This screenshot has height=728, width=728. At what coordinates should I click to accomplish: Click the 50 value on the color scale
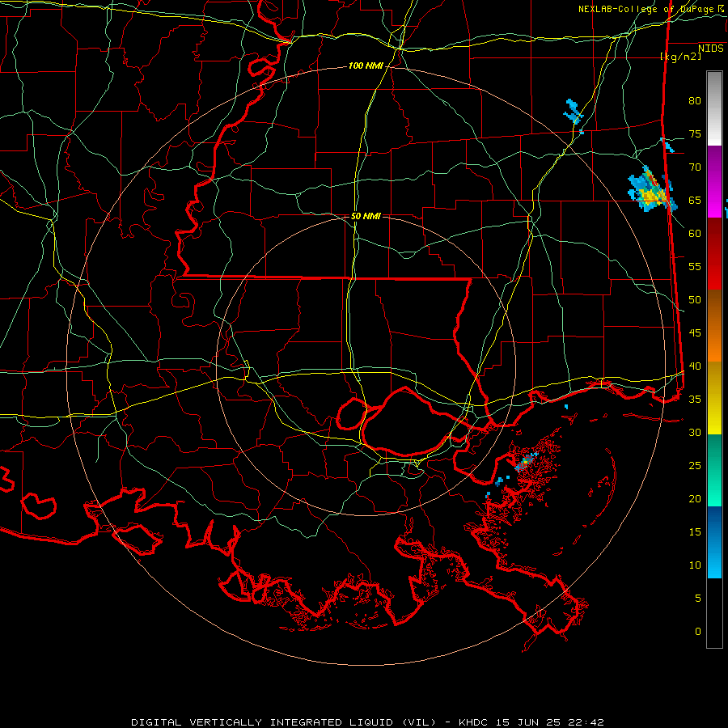(x=695, y=299)
